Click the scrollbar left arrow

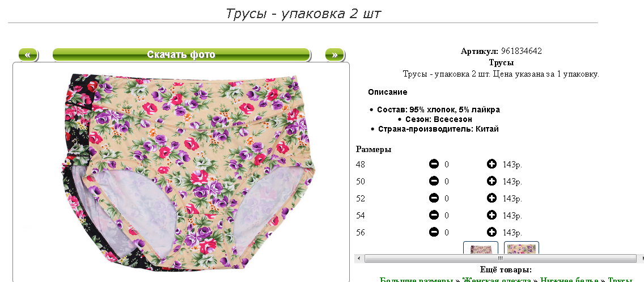[358, 259]
